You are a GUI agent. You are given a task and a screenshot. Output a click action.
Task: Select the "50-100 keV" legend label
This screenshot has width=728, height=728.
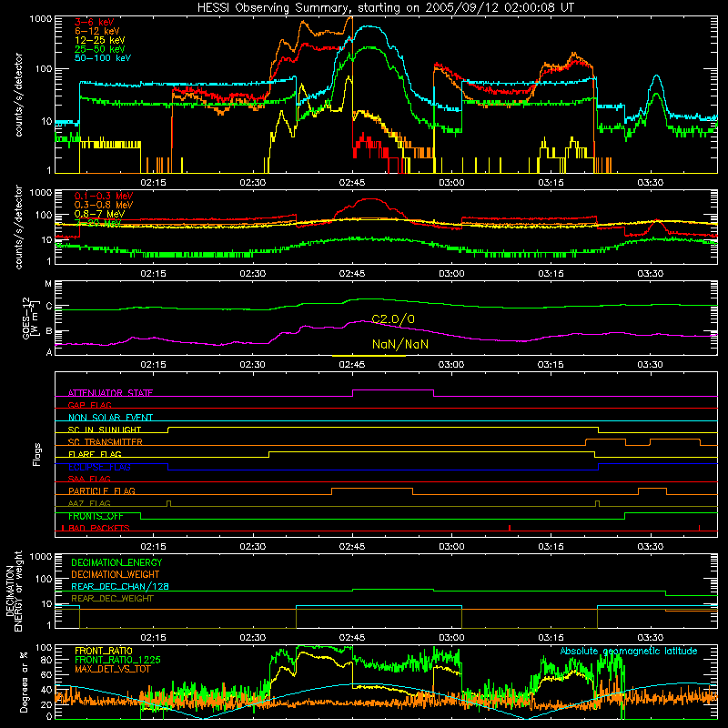(103, 58)
